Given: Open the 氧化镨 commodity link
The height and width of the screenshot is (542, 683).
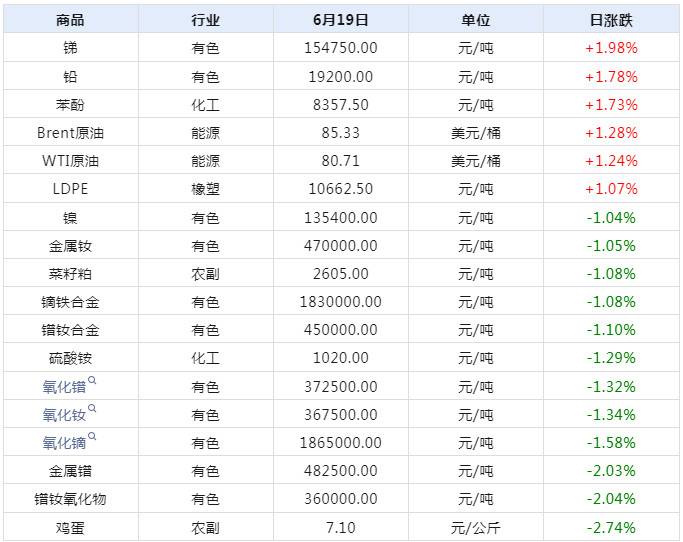Looking at the screenshot, I should 64,387.
